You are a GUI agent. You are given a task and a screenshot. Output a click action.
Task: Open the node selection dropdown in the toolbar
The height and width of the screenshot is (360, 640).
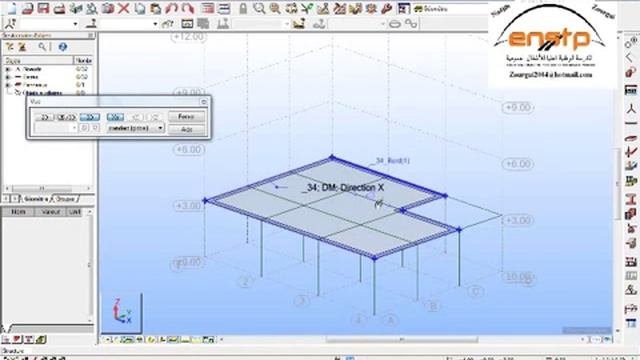[x=75, y=24]
